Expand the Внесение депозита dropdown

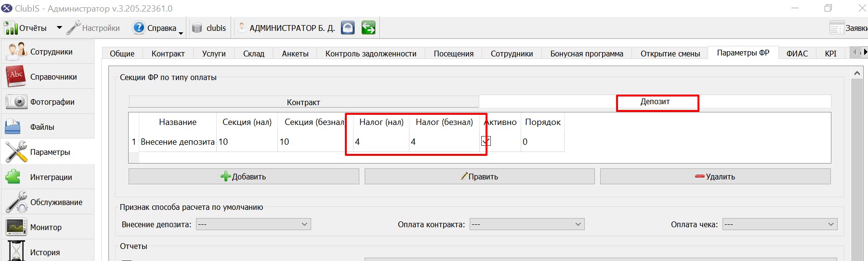pyautogui.click(x=253, y=224)
